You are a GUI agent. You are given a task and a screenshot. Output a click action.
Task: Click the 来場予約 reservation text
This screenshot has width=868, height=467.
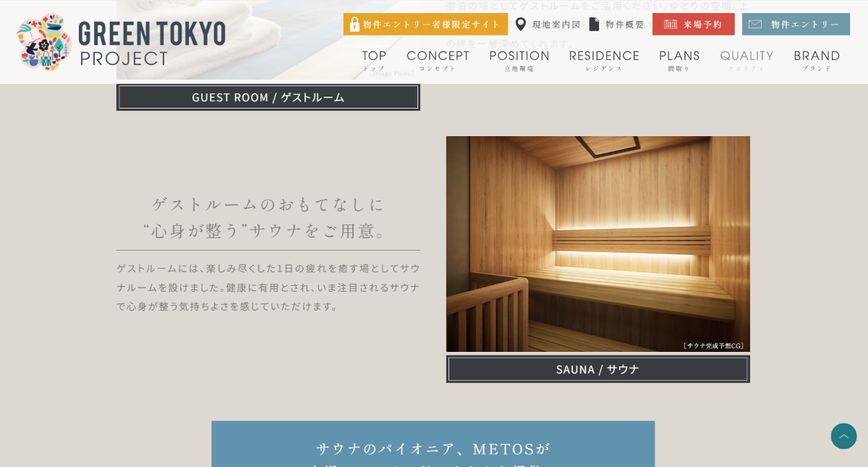[703, 25]
